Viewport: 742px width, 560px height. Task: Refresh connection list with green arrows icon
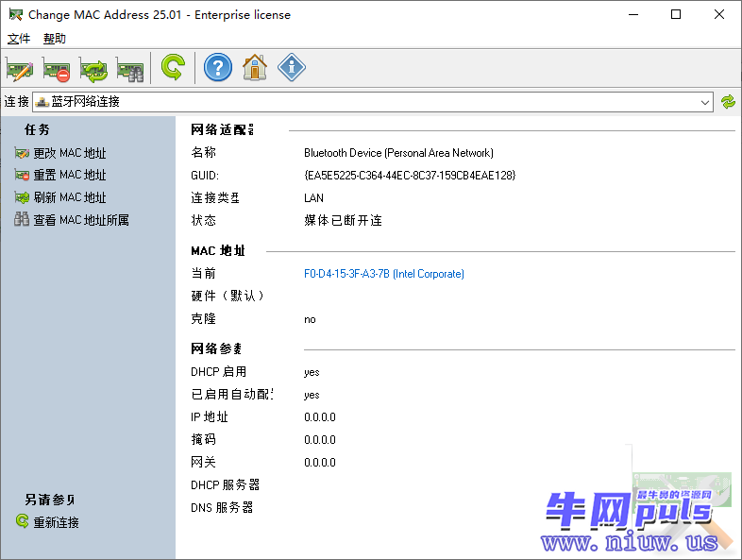point(728,102)
